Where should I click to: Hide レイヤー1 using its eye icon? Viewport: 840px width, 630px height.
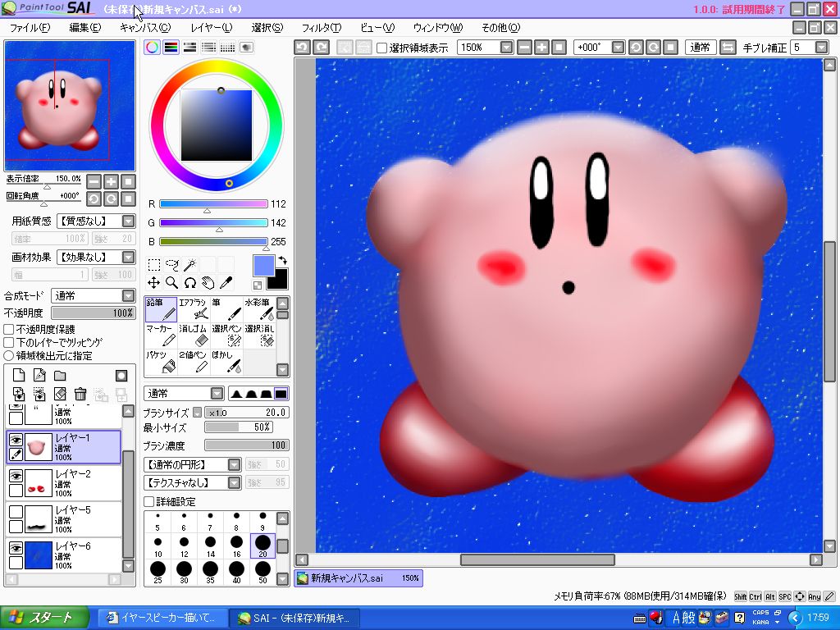coord(16,440)
